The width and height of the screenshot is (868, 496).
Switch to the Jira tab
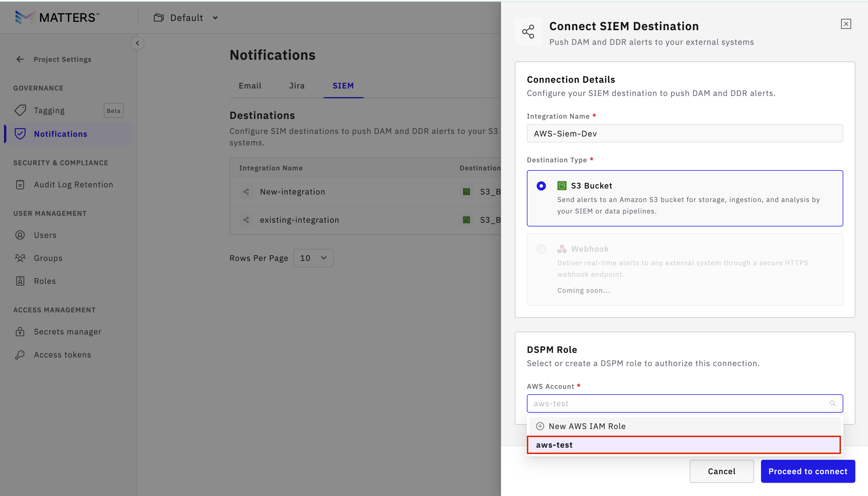point(297,86)
